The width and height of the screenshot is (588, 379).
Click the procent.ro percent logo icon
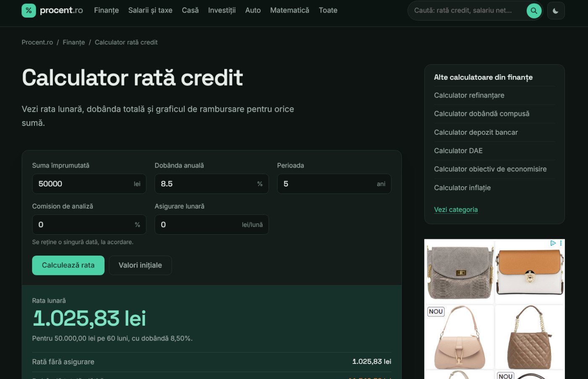29,10
